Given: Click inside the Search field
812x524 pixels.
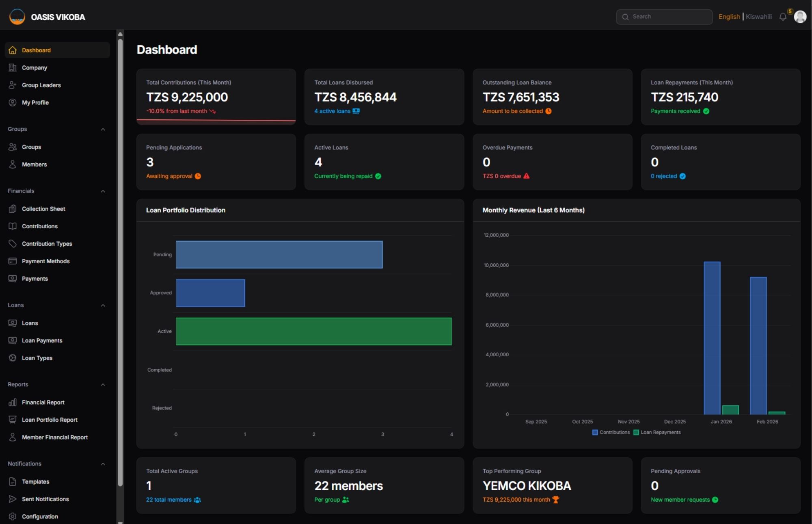Looking at the screenshot, I should [665, 17].
